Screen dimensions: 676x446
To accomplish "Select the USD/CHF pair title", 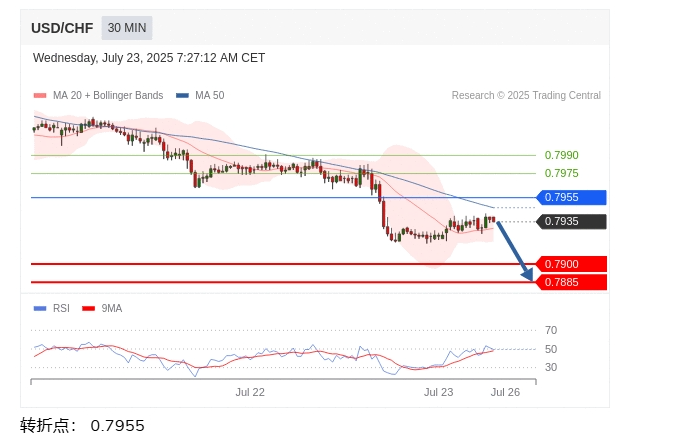I will click(x=62, y=28).
